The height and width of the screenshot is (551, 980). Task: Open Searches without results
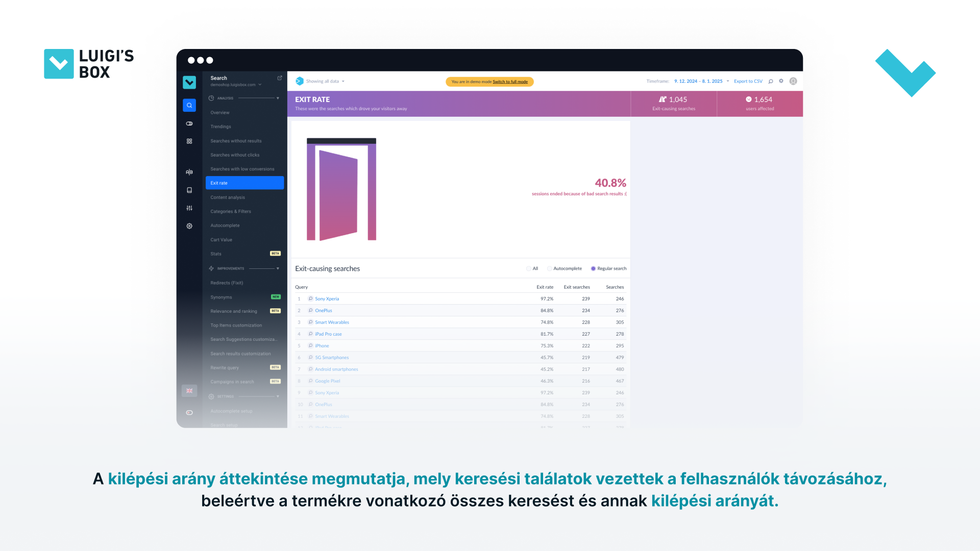(x=236, y=141)
